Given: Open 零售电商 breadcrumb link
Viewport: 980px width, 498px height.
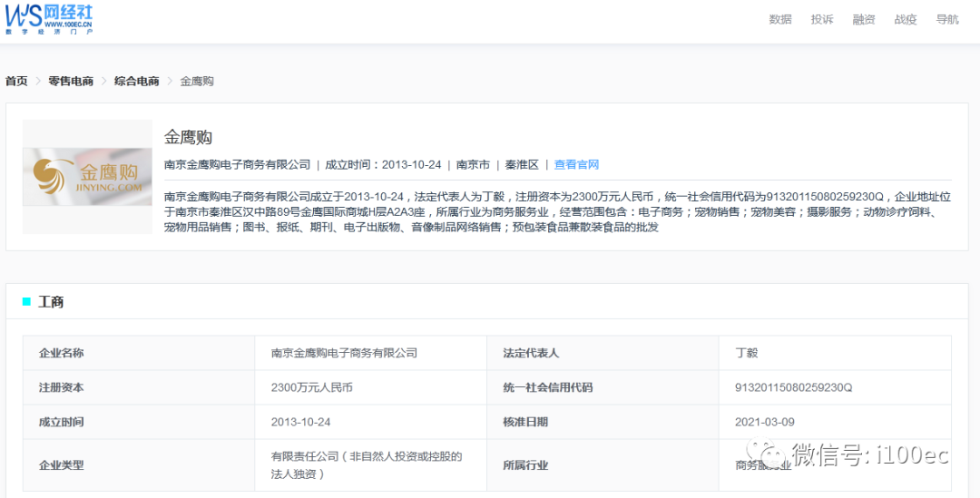Looking at the screenshot, I should click(x=71, y=82).
